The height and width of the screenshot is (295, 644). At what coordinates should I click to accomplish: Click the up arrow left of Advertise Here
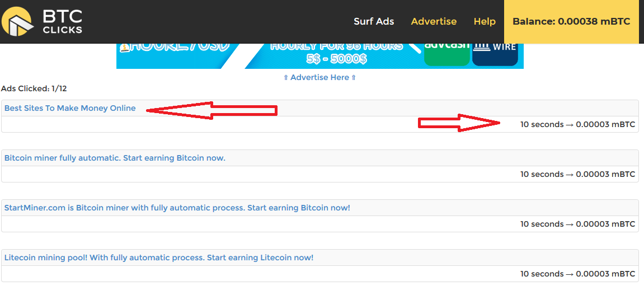[x=286, y=78]
